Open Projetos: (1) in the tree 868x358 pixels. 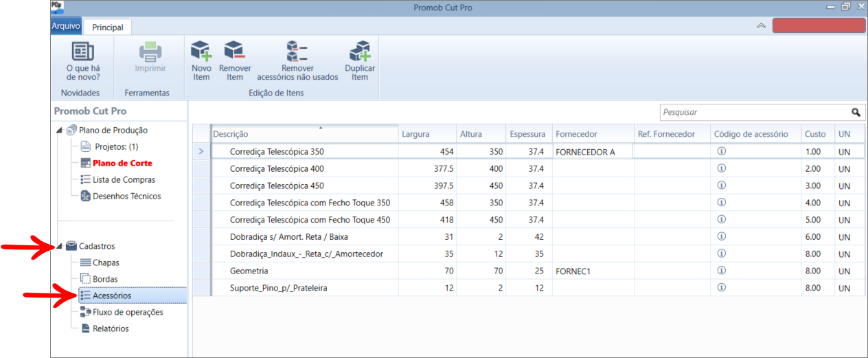(x=115, y=146)
